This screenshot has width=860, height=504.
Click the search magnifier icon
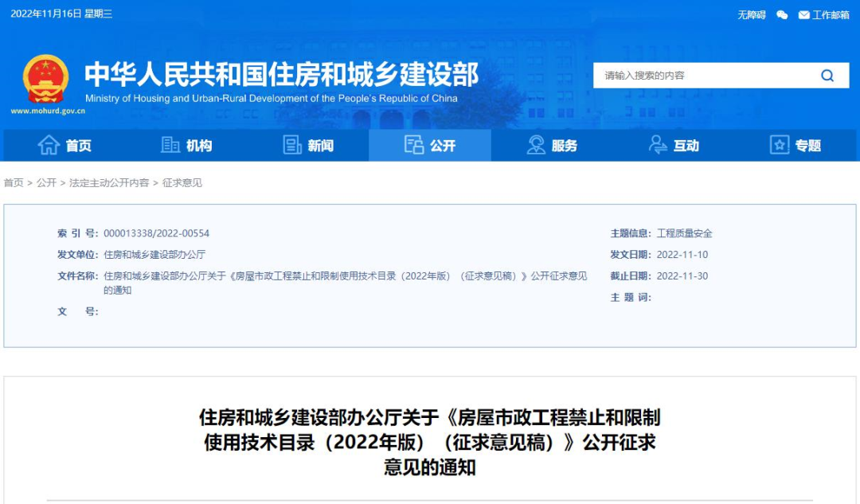tap(828, 75)
